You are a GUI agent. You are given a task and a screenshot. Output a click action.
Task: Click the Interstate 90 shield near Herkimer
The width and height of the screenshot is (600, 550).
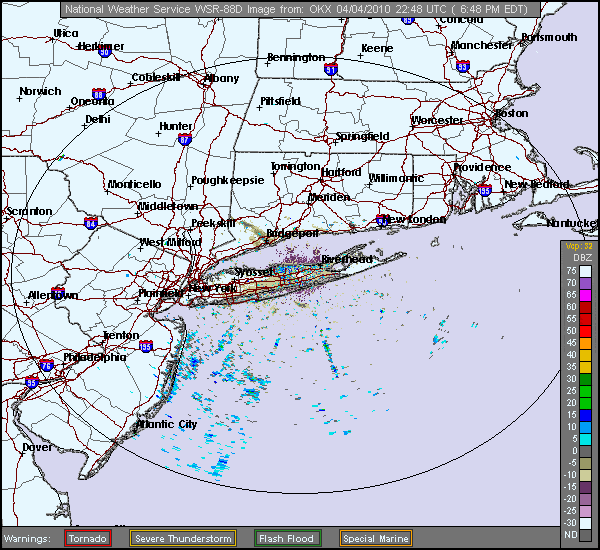click(x=105, y=52)
